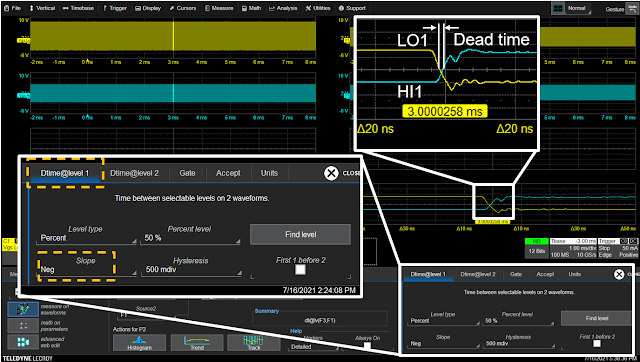
Task: Open the Gate tab in enlarged callout
Action: point(187,173)
